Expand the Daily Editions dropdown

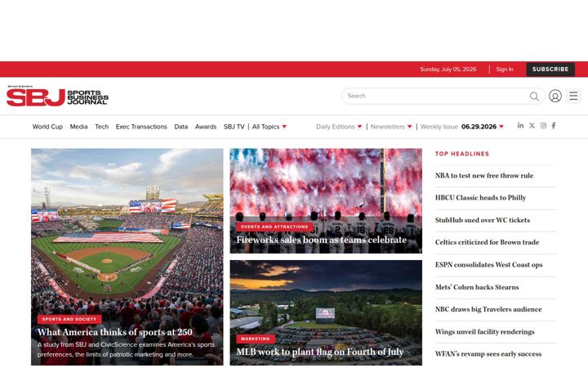[339, 127]
